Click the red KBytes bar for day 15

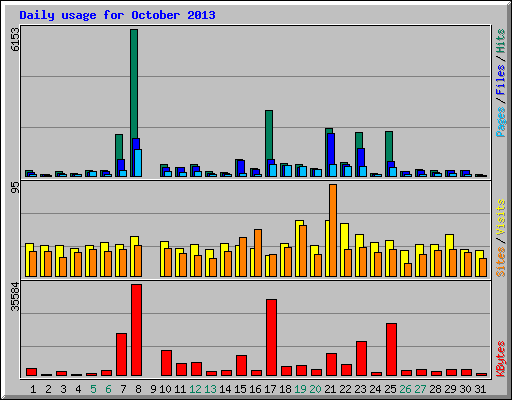click(241, 365)
